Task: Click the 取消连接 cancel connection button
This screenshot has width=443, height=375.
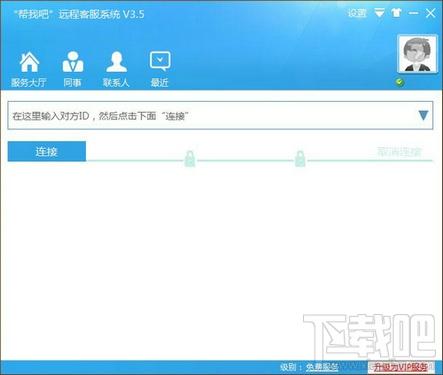Action: 399,152
